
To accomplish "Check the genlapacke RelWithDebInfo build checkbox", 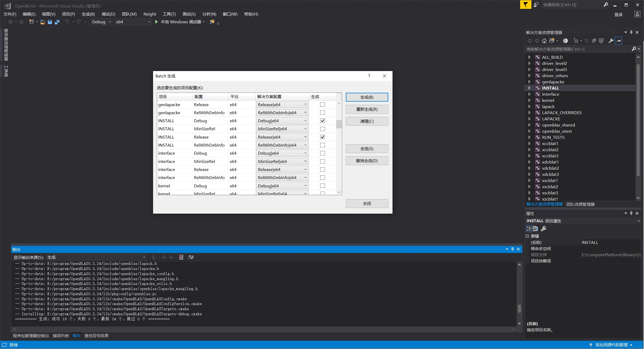I will [323, 113].
